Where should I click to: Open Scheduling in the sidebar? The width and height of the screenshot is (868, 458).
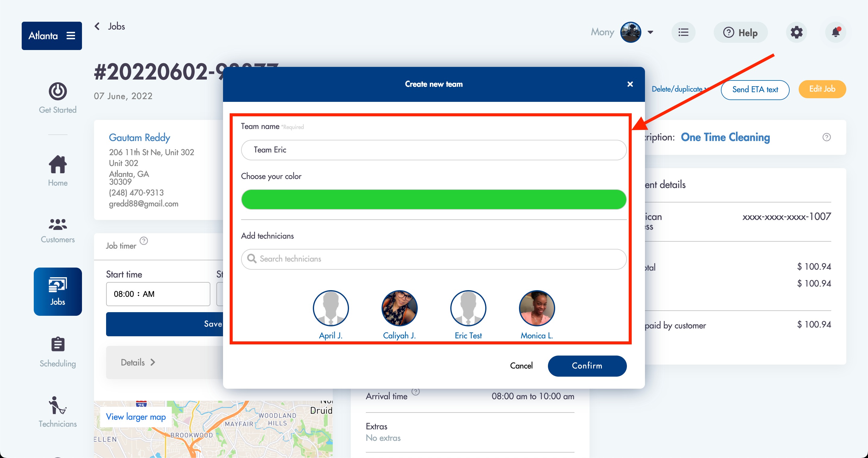point(58,352)
